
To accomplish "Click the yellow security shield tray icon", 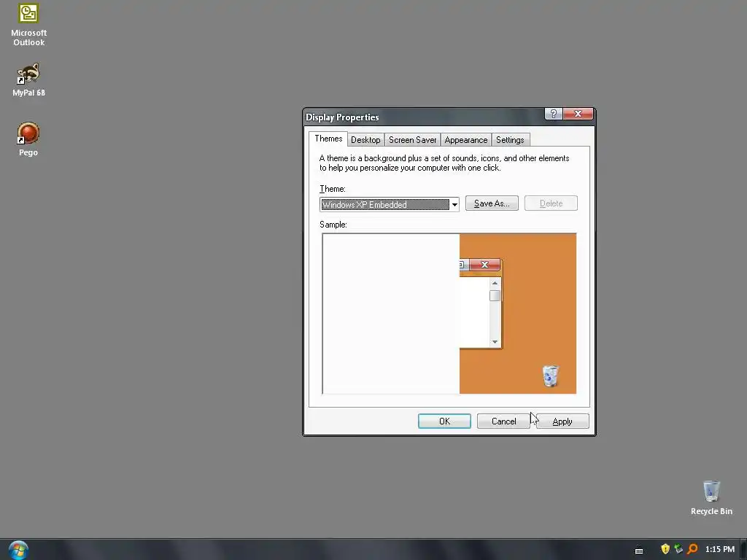I will pos(665,549).
